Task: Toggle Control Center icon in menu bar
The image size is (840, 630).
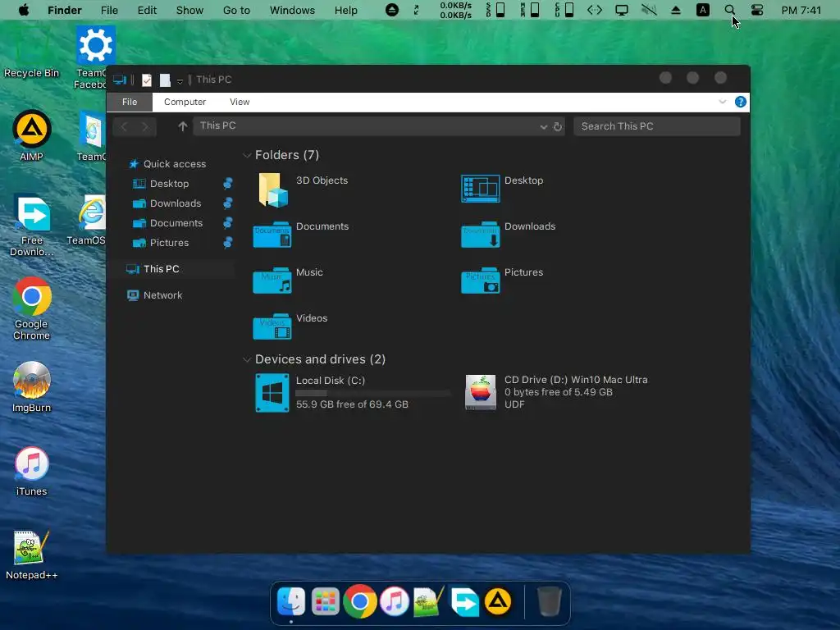Action: click(x=757, y=10)
